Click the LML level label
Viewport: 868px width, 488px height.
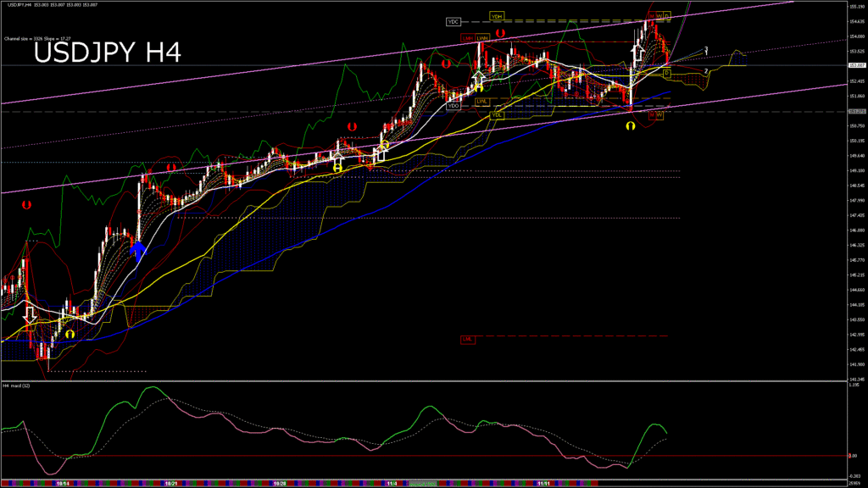coord(468,339)
